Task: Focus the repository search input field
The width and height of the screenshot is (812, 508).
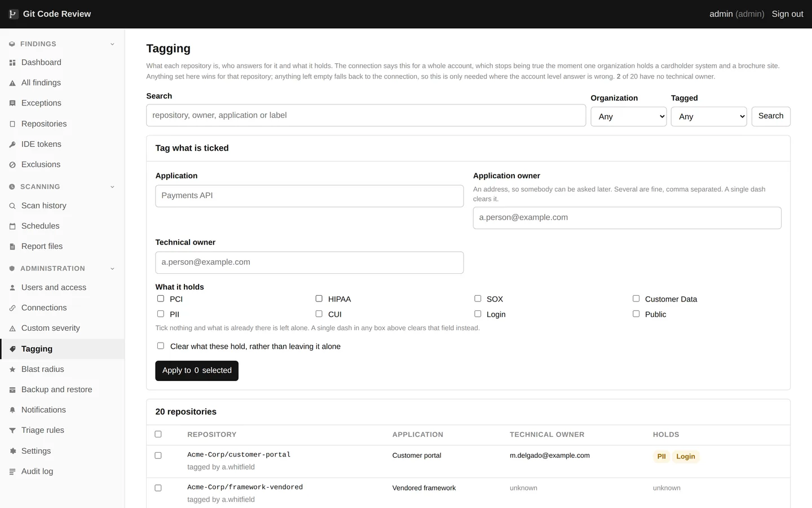Action: click(366, 115)
